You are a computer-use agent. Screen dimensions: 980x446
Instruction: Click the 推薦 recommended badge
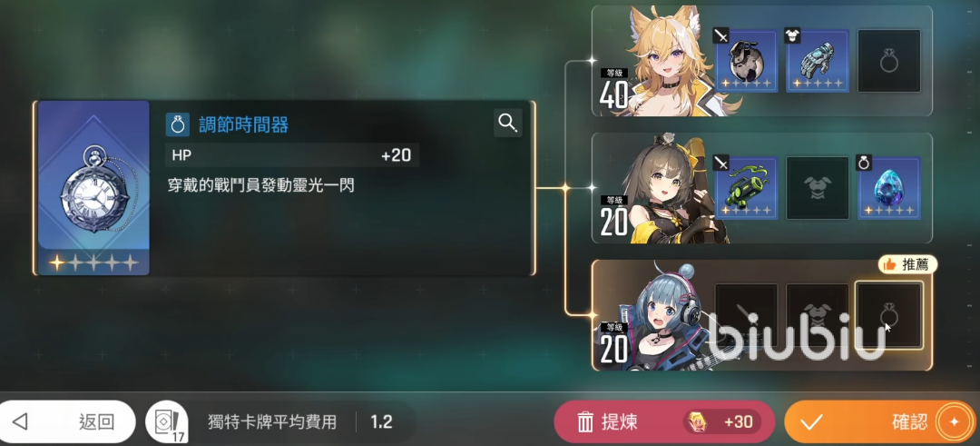(907, 264)
